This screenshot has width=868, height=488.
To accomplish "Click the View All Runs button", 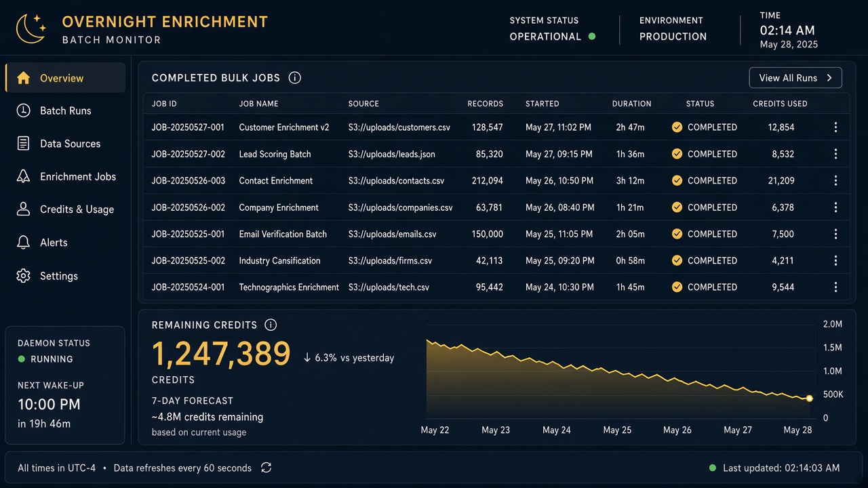I will (x=795, y=78).
